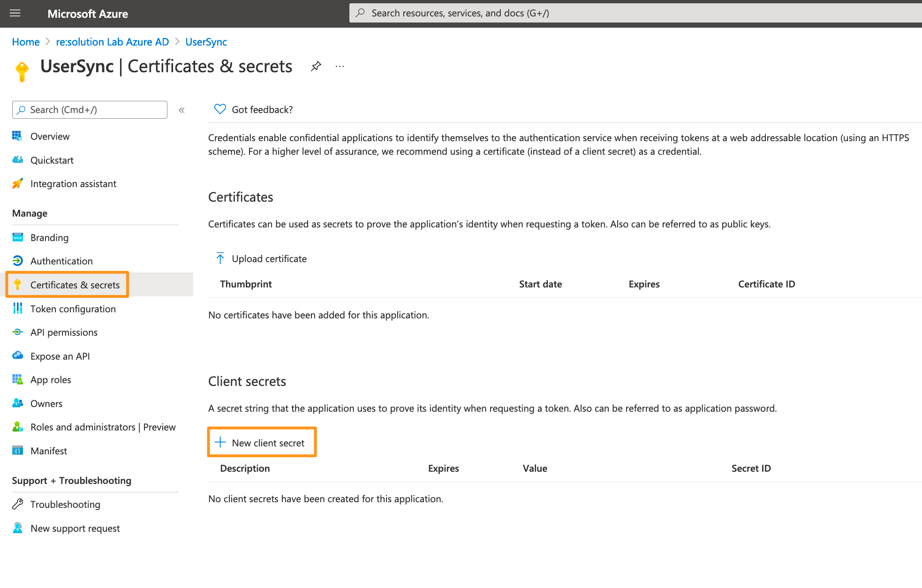Click the Support + Troubleshooting heading
The image size is (922, 588).
click(x=72, y=481)
